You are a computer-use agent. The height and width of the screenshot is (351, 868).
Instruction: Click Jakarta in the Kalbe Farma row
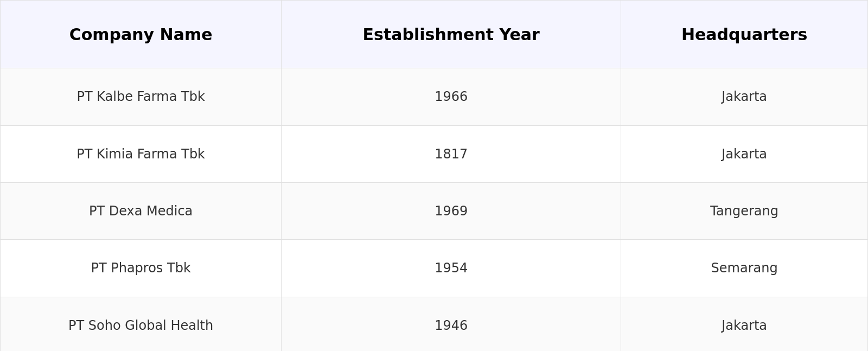(744, 97)
